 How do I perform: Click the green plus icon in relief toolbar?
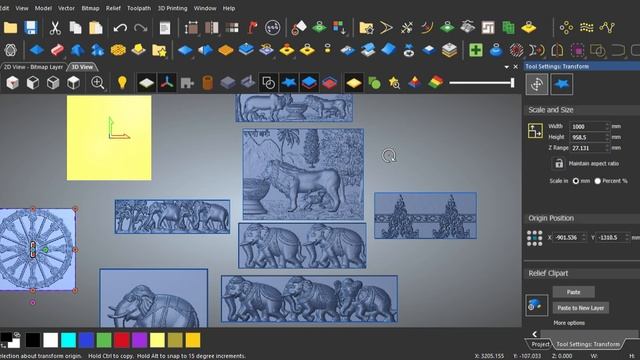[476, 50]
